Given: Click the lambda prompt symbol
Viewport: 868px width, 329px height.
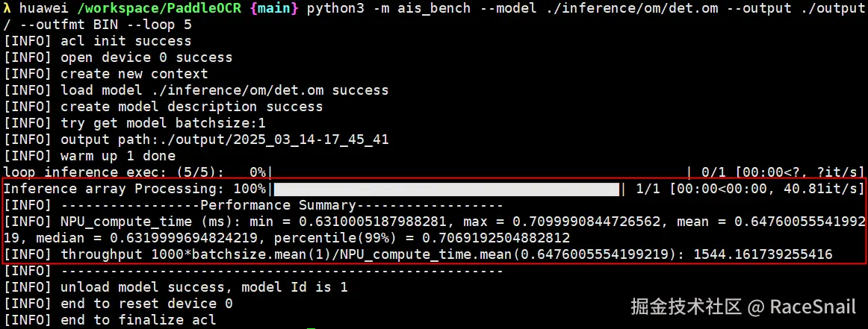Looking at the screenshot, I should (7, 8).
